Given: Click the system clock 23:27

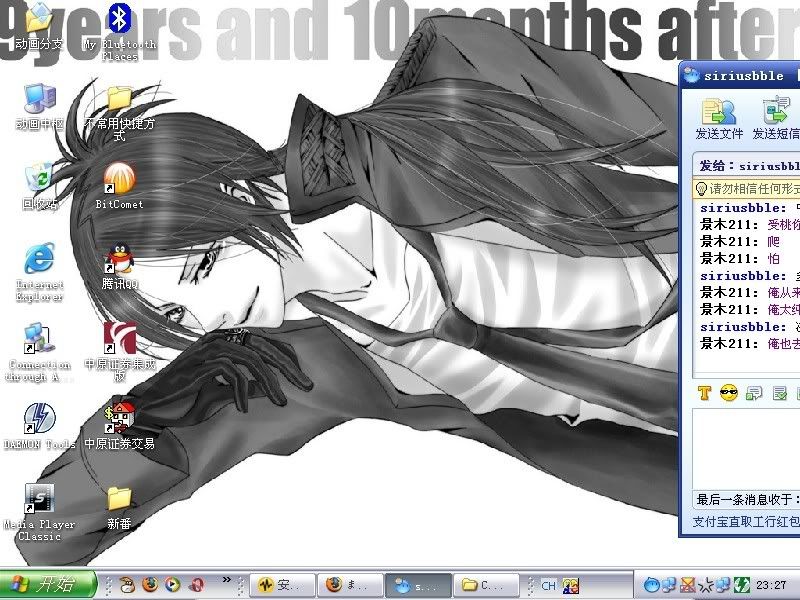Looking at the screenshot, I should click(x=771, y=585).
